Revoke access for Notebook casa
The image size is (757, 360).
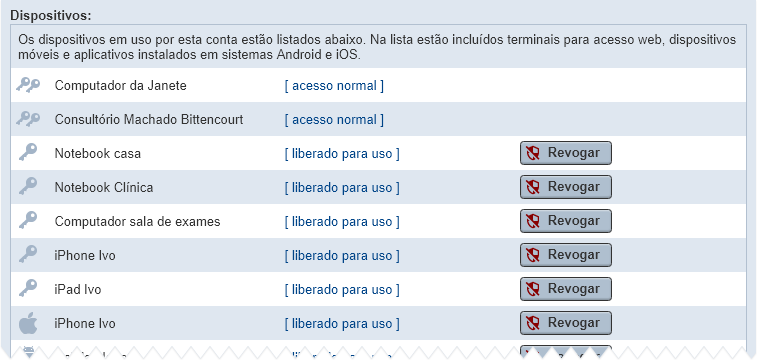click(x=566, y=153)
